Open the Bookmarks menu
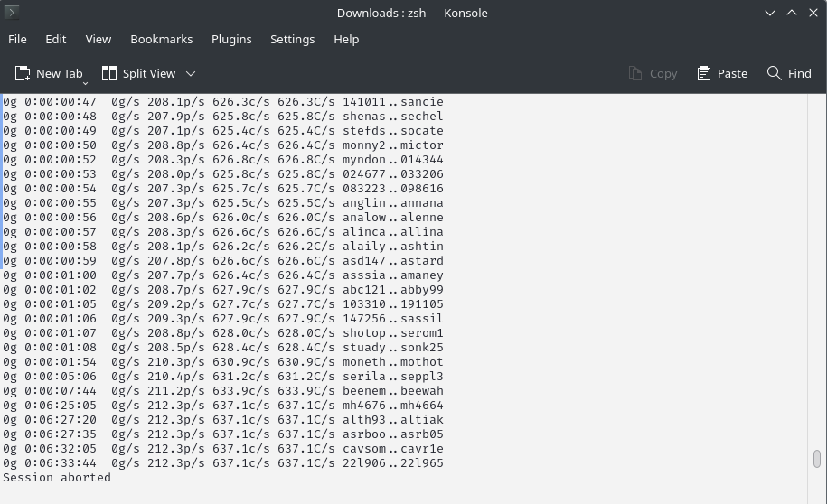This screenshot has width=827, height=504. click(161, 40)
